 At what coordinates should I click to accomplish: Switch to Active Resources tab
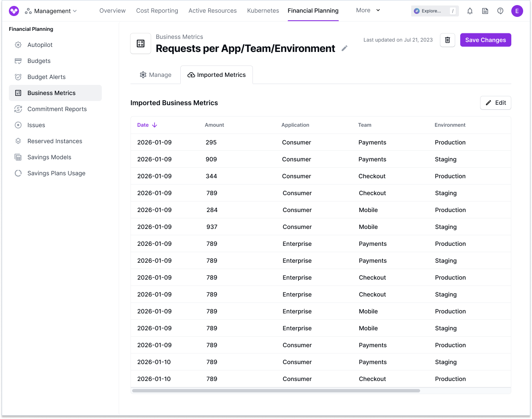[x=212, y=11]
